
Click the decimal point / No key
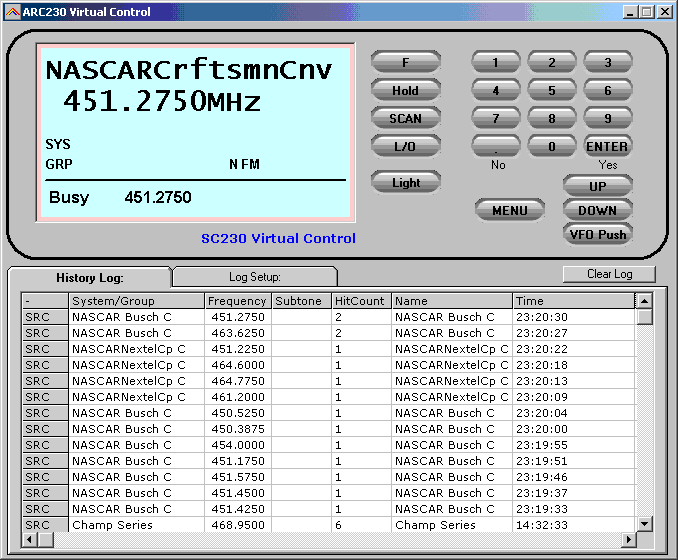496,147
